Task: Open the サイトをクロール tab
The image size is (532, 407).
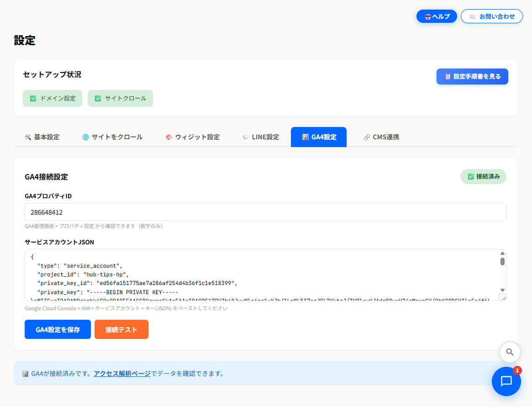Action: point(112,137)
